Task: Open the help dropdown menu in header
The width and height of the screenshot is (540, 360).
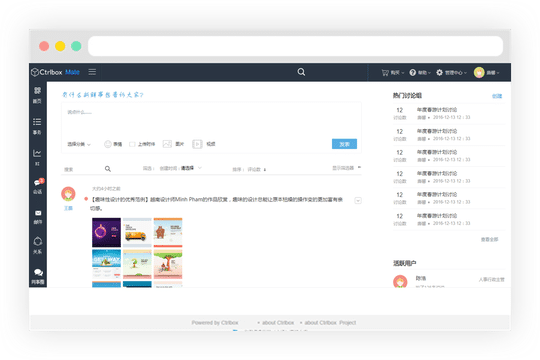Action: 424,73
